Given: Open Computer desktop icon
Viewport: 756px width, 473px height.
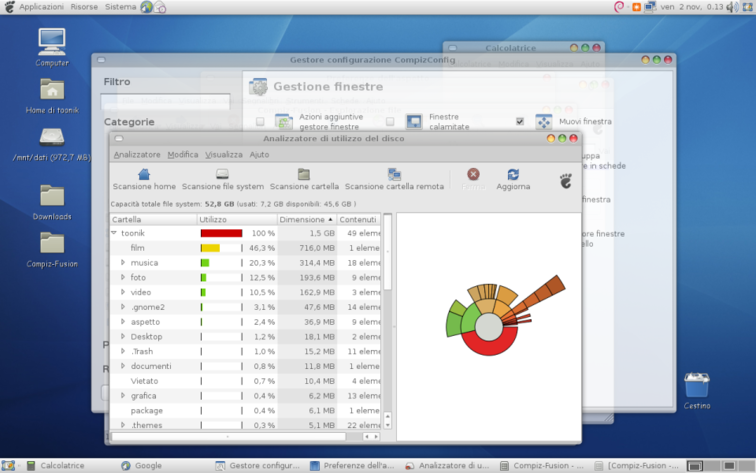Looking at the screenshot, I should coord(52,42).
